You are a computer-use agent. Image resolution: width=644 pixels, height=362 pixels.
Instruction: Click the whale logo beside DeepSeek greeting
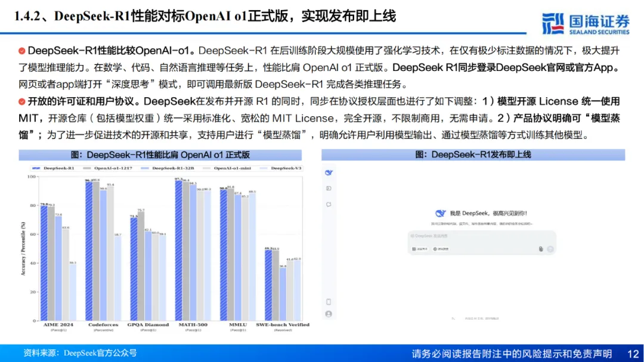[440, 214]
